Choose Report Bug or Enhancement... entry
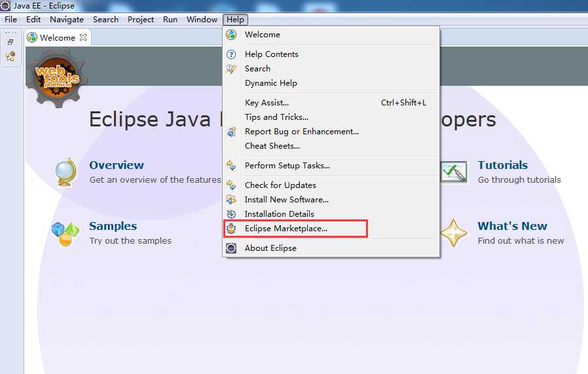This screenshot has width=588, height=374. click(x=331, y=132)
